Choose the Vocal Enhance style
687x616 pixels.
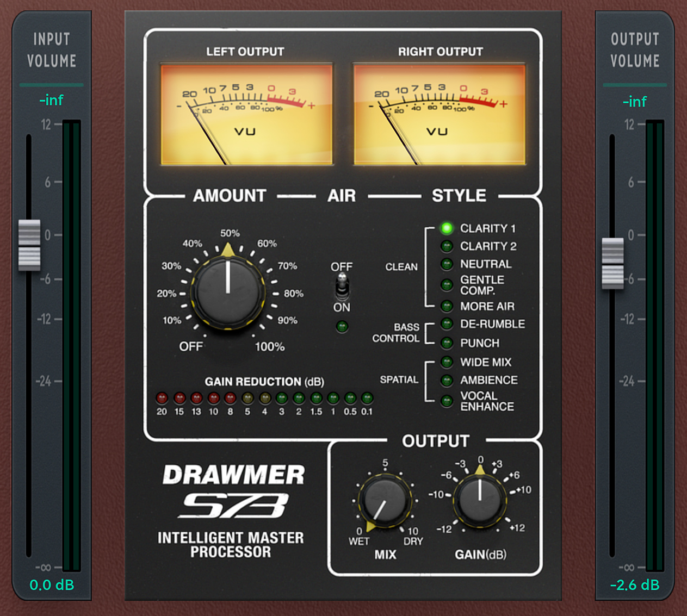(447, 401)
